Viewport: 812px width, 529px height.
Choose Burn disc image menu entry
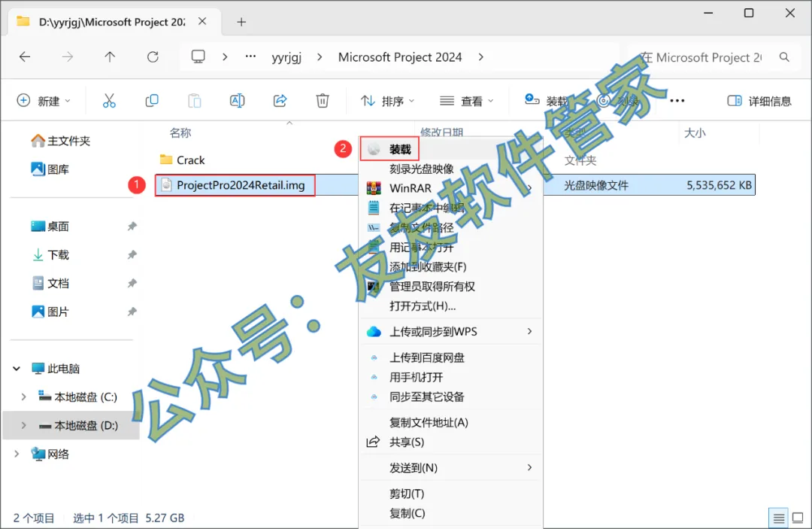[421, 169]
